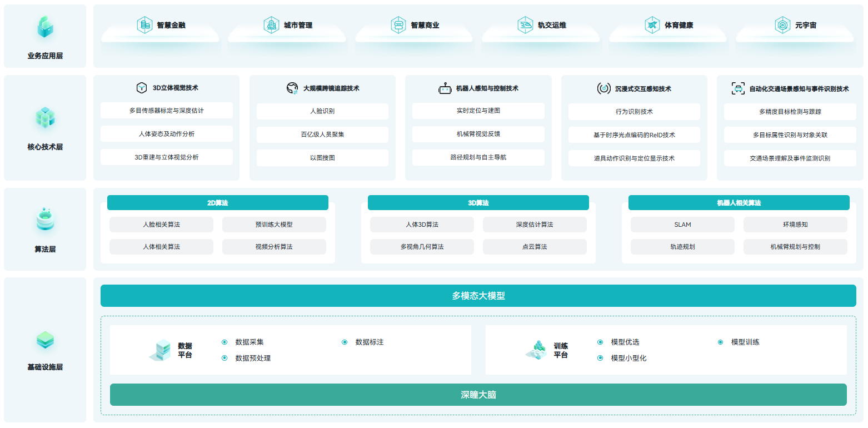868x428 pixels.
Task: Click the 业务应用层 layer icon
Action: pyautogui.click(x=45, y=27)
